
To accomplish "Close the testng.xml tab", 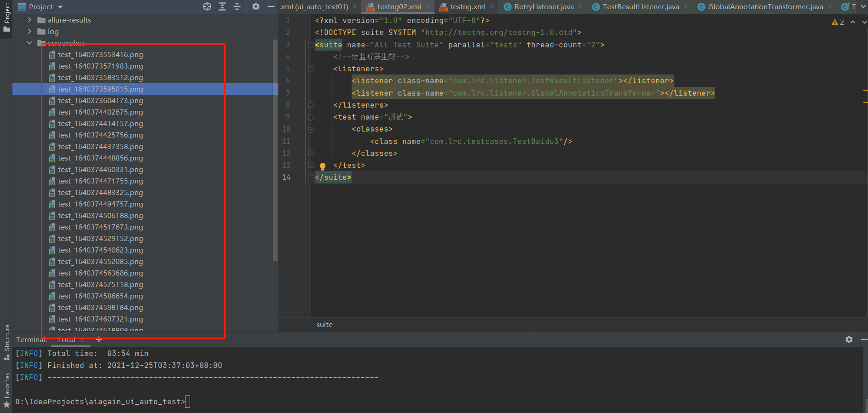I will coord(492,6).
